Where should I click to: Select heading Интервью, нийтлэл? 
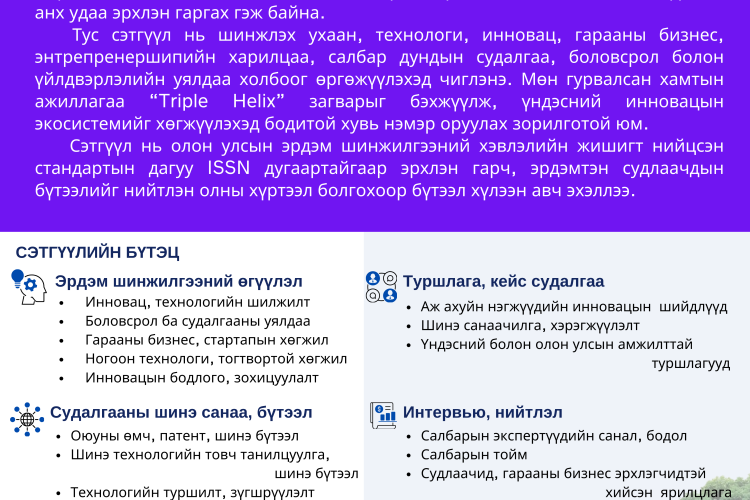tap(482, 412)
